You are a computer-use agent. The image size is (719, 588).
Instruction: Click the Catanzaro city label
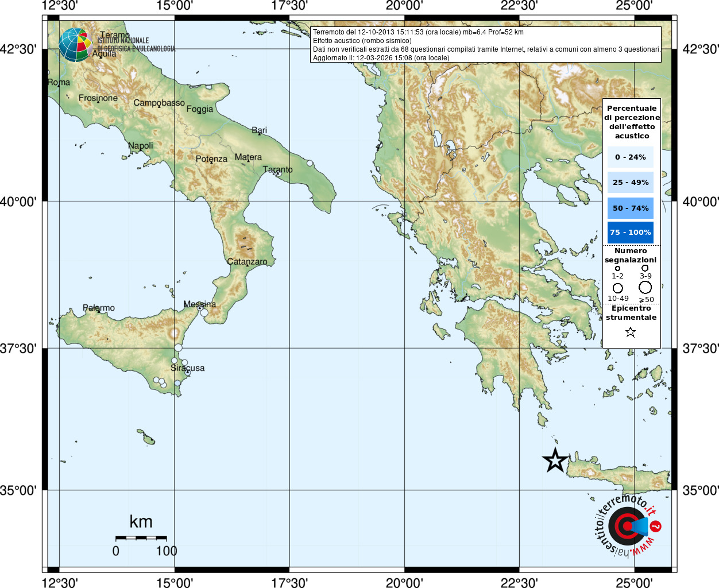[x=247, y=261]
